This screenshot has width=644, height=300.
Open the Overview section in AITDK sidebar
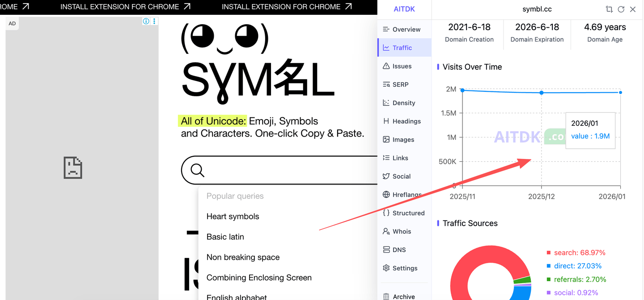(x=402, y=30)
